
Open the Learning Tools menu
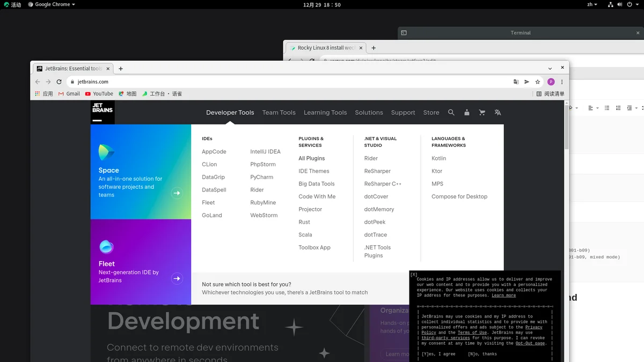(325, 113)
